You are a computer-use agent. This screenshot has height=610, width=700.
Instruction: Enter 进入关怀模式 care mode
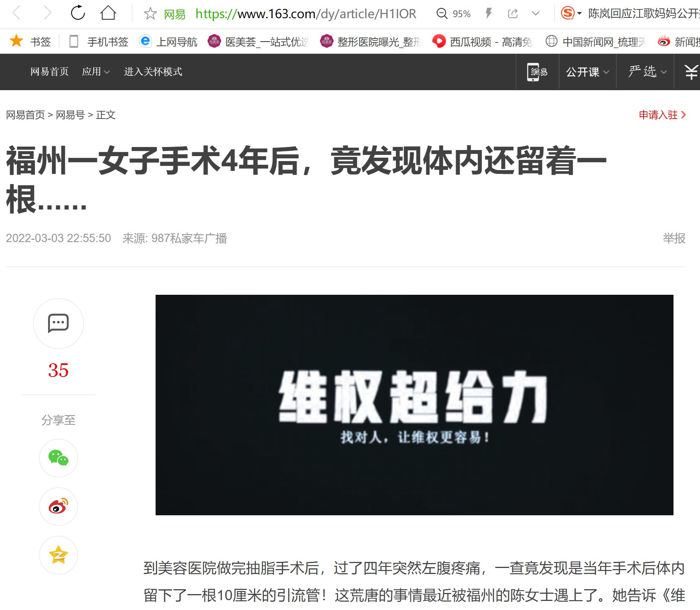coord(153,72)
